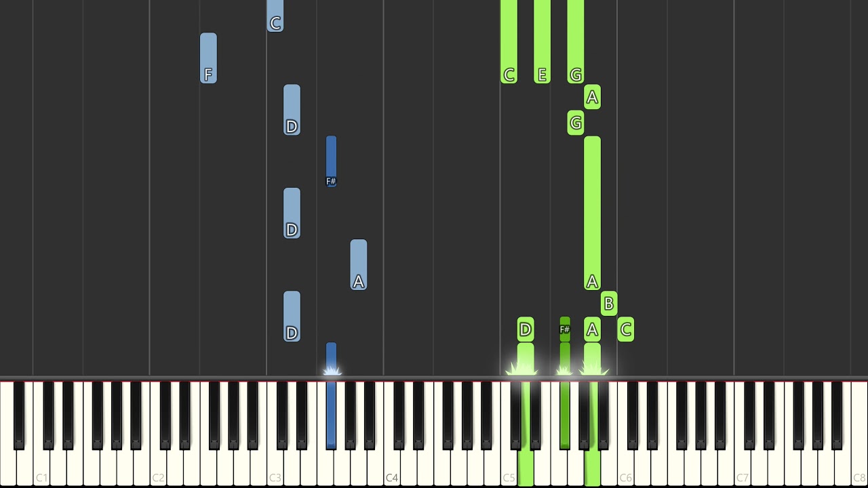Click the dark green F# note block
The height and width of the screenshot is (488, 868).
[x=565, y=329]
